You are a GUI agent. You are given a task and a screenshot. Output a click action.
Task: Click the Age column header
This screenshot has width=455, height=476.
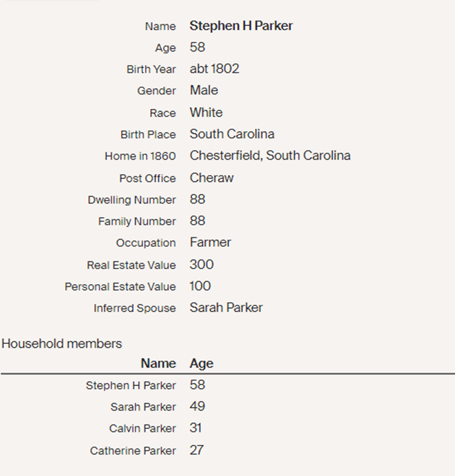201,363
